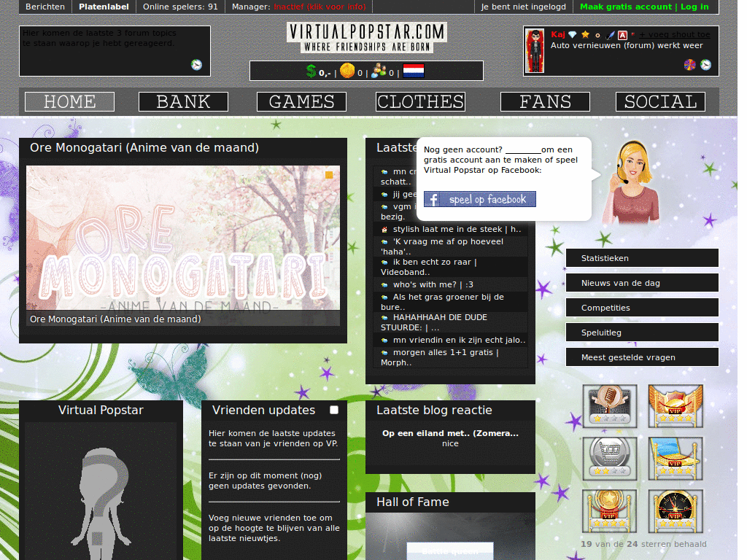Click the fans people icon in status bar
This screenshot has height=560, width=747.
pos(379,71)
